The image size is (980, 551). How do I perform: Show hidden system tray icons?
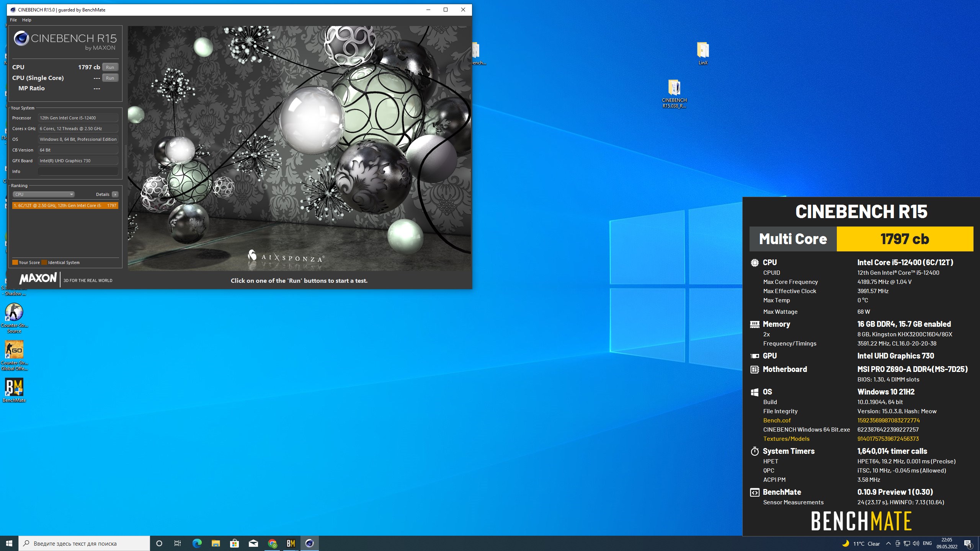coord(889,543)
